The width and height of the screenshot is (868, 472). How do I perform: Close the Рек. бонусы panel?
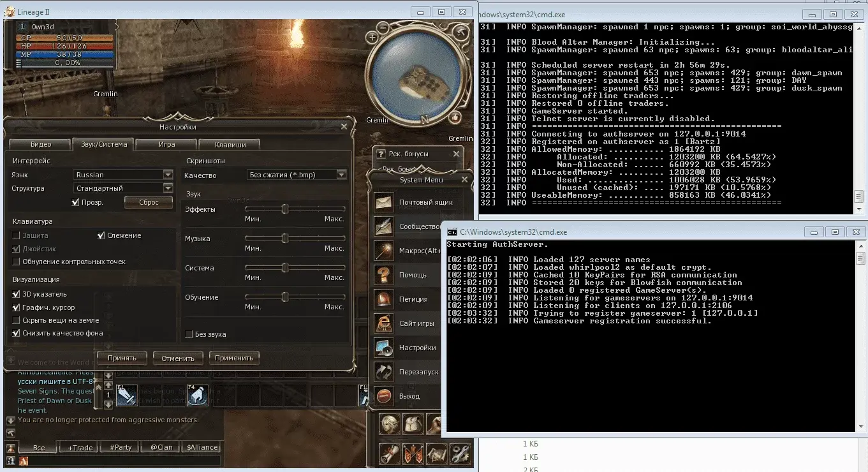coord(456,154)
